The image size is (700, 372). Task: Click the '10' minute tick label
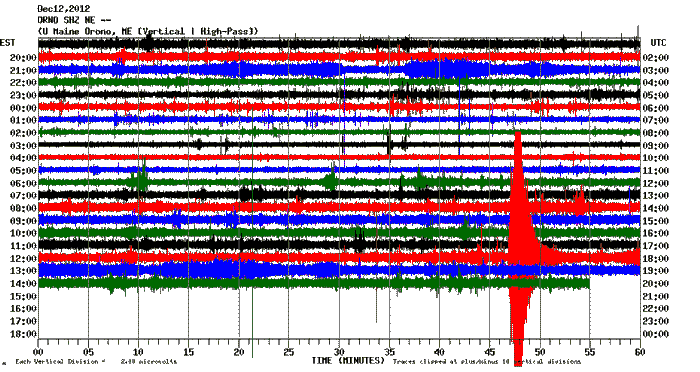tap(138, 352)
